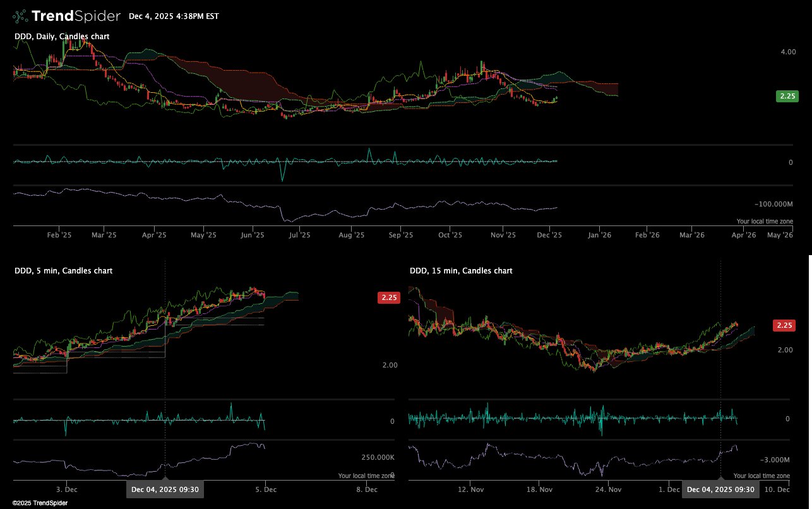
Task: Click the 3. Dec label on 5 min chart
Action: (67, 489)
